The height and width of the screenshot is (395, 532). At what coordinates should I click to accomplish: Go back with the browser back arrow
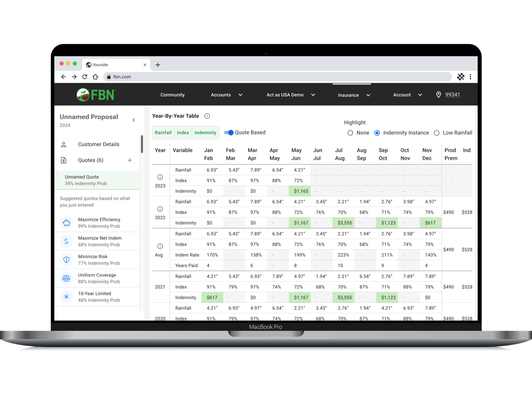pos(64,77)
